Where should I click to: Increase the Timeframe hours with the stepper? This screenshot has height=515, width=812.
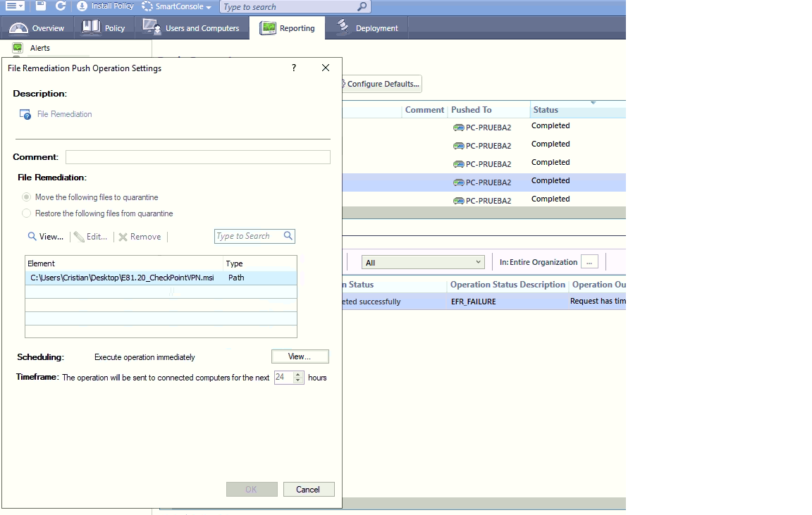(x=297, y=375)
